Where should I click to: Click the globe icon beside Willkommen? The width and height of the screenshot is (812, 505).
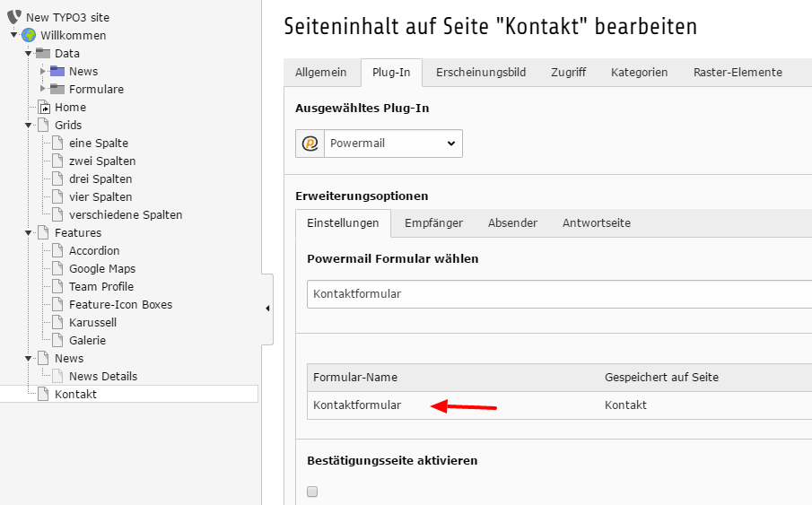pos(29,35)
